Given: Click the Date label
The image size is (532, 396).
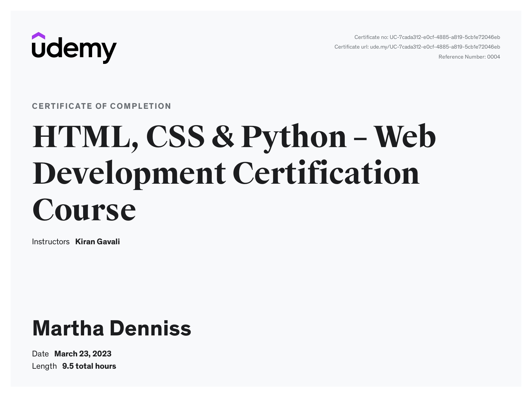Looking at the screenshot, I should point(40,354).
